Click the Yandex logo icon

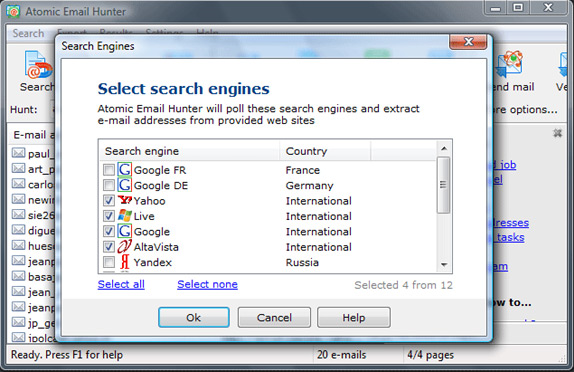[x=125, y=262]
